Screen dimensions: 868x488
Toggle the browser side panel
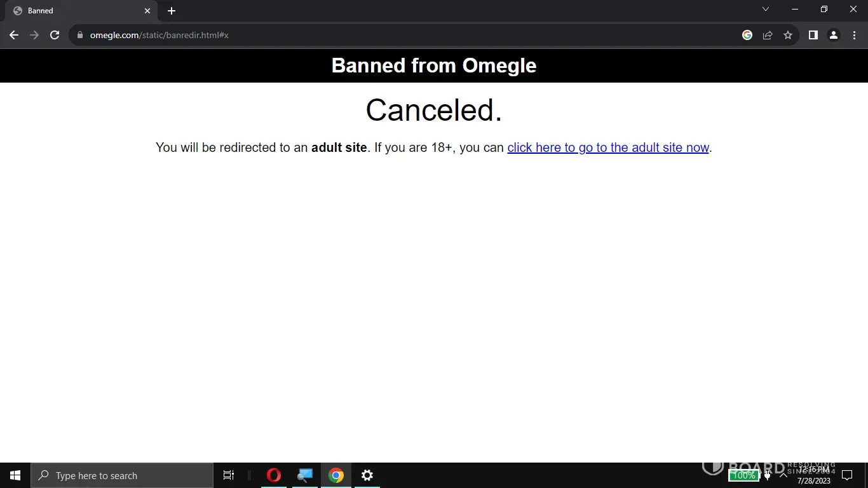(813, 35)
